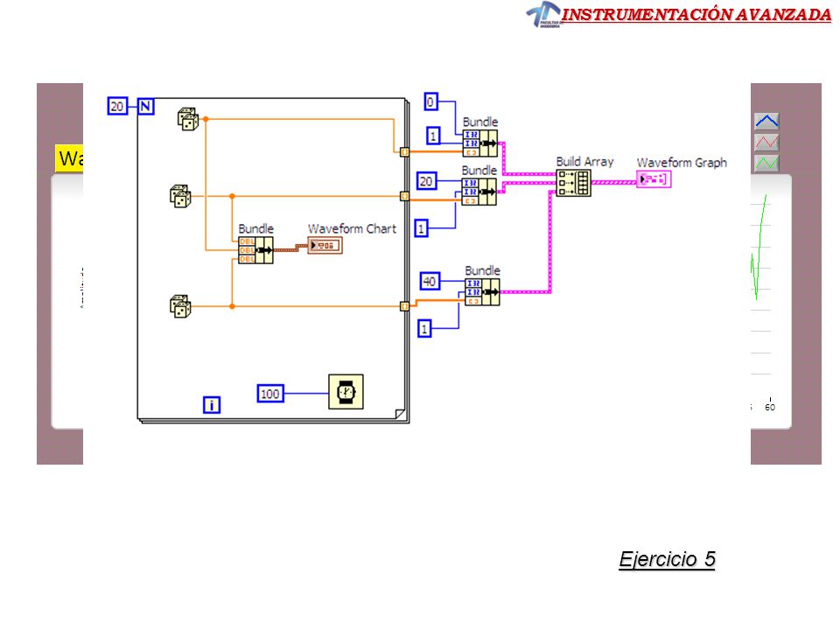Select the Wait (ms) wristwatch function

[346, 392]
